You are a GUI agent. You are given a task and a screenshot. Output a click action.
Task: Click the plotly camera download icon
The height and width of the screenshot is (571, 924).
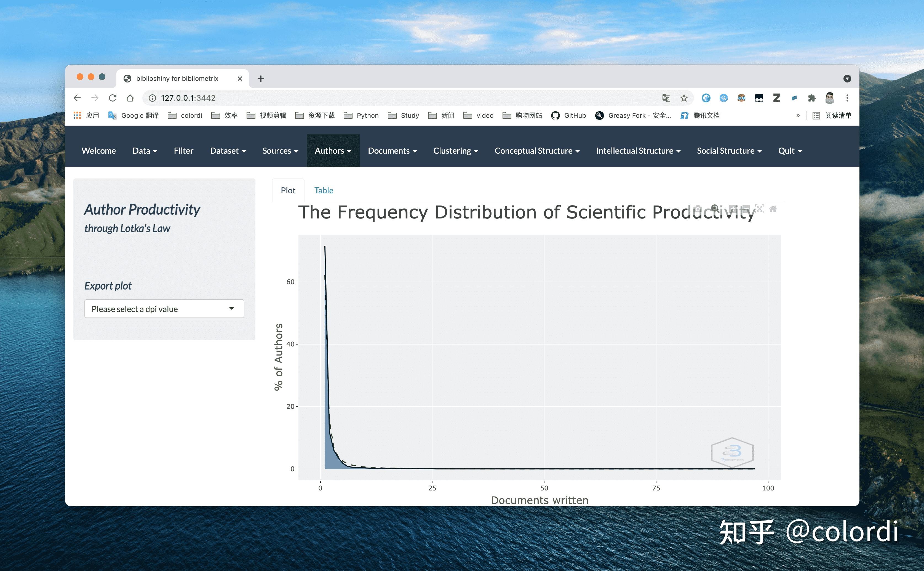pyautogui.click(x=698, y=209)
